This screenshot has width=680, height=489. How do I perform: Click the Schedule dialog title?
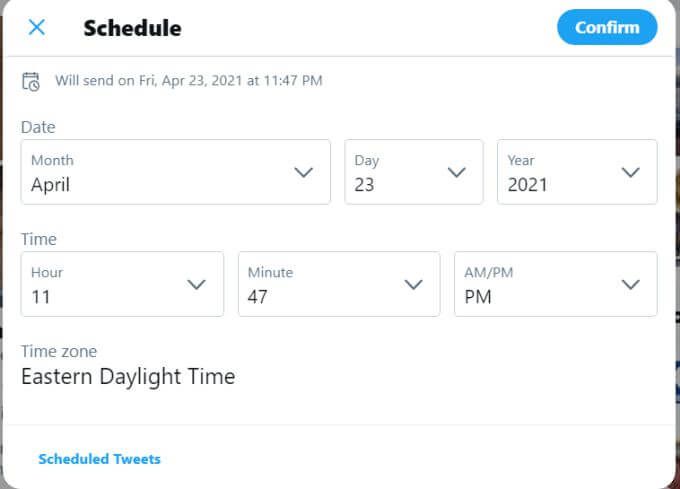[x=132, y=28]
